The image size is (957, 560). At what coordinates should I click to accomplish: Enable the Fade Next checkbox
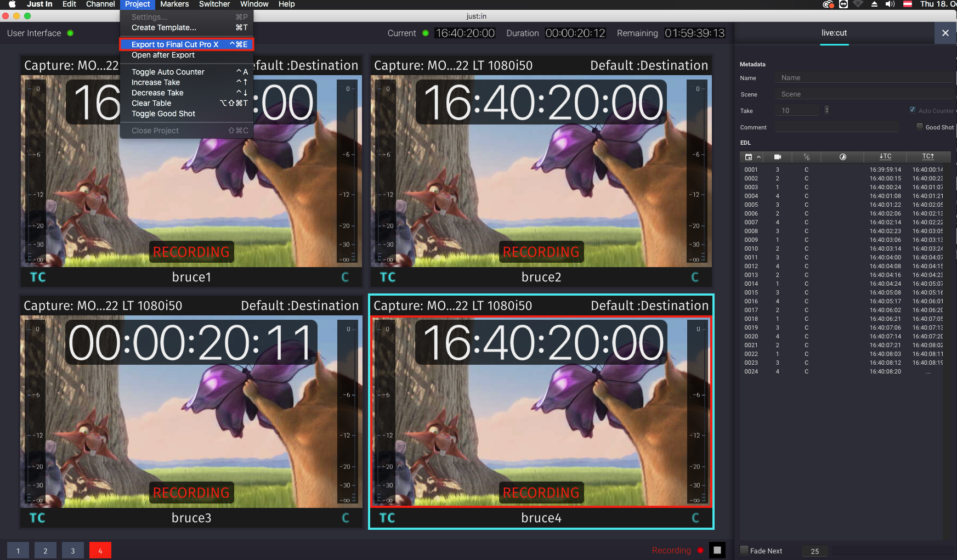click(x=744, y=550)
